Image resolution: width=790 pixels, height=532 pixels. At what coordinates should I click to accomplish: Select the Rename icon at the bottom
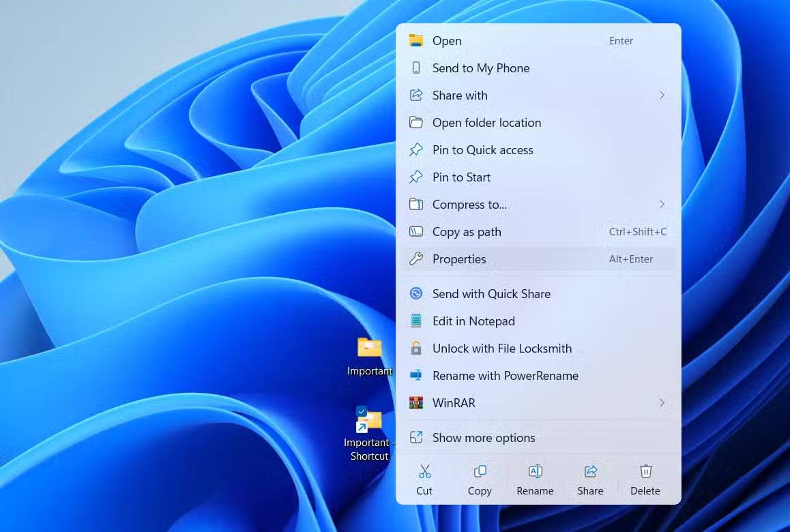pyautogui.click(x=535, y=471)
